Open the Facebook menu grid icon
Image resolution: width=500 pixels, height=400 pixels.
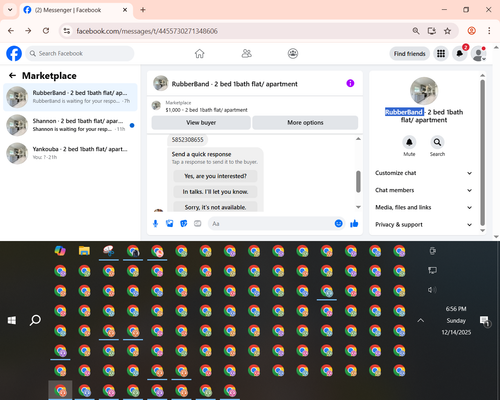(x=441, y=54)
